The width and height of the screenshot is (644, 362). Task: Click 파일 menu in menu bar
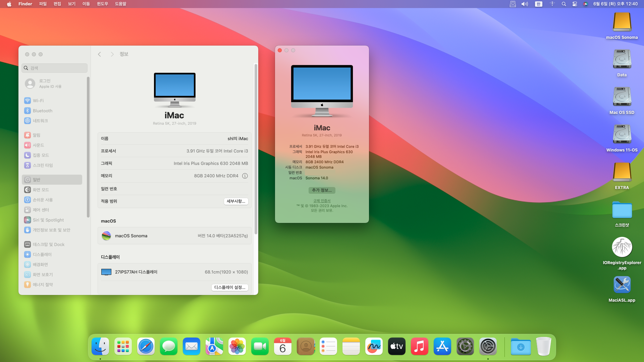pyautogui.click(x=43, y=4)
